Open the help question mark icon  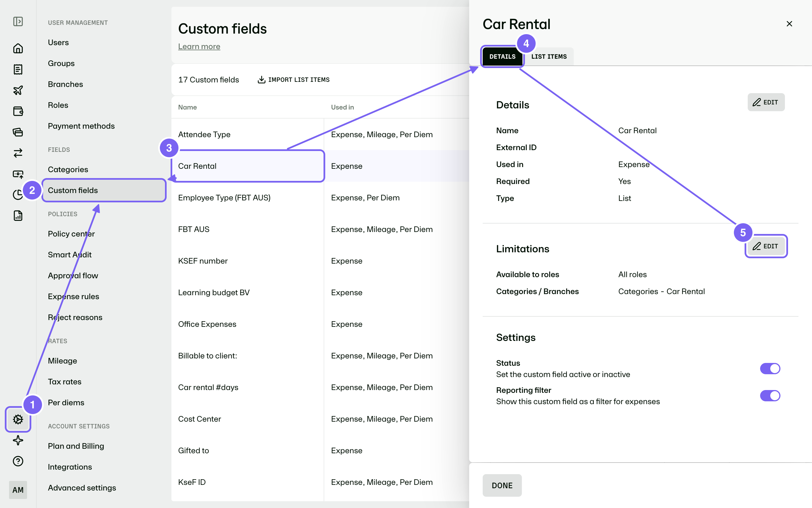[18, 461]
